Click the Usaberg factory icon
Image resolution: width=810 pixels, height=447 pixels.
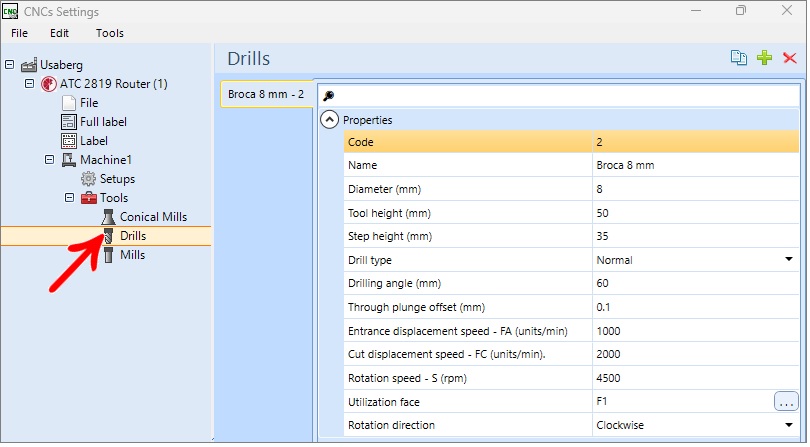point(29,65)
